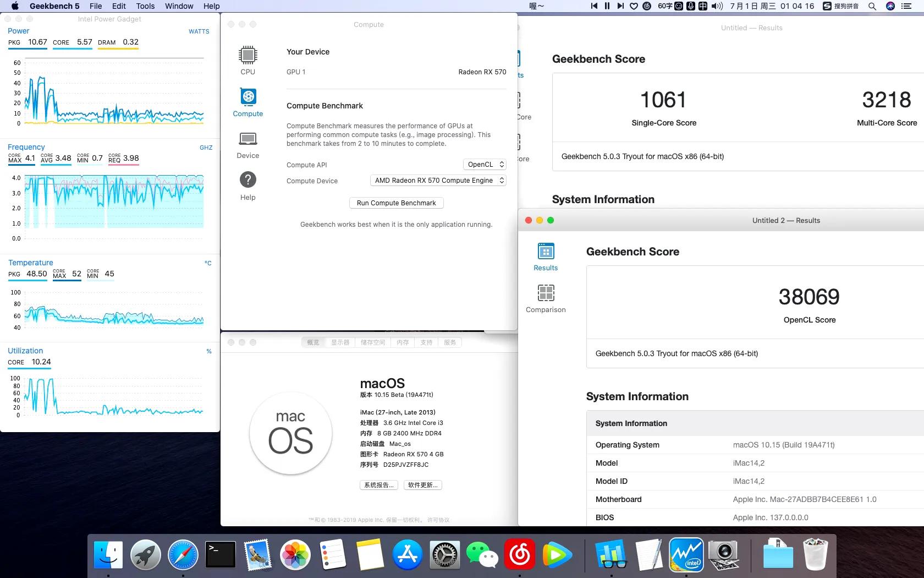Open the Sogou Pinyin input menu

coord(841,6)
